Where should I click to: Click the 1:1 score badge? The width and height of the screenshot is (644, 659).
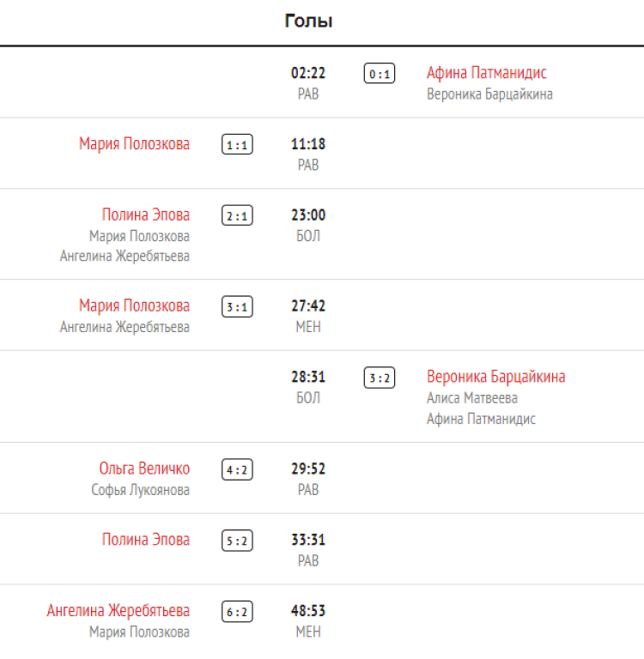pyautogui.click(x=237, y=145)
